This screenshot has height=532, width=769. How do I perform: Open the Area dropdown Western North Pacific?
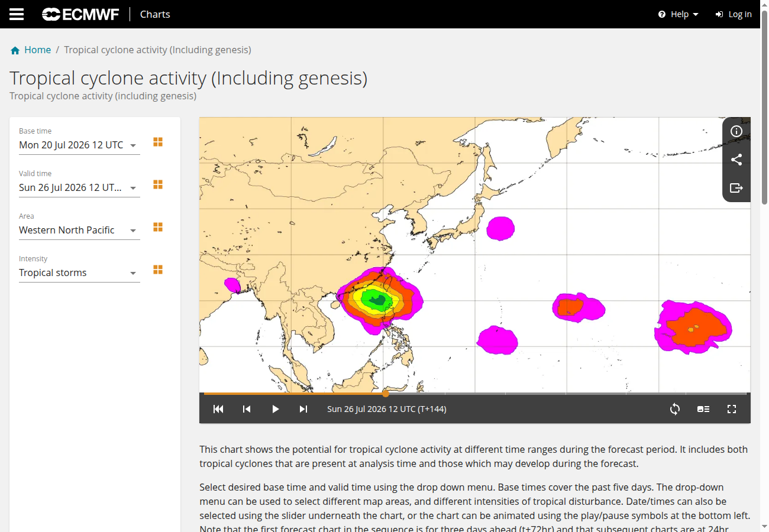79,230
